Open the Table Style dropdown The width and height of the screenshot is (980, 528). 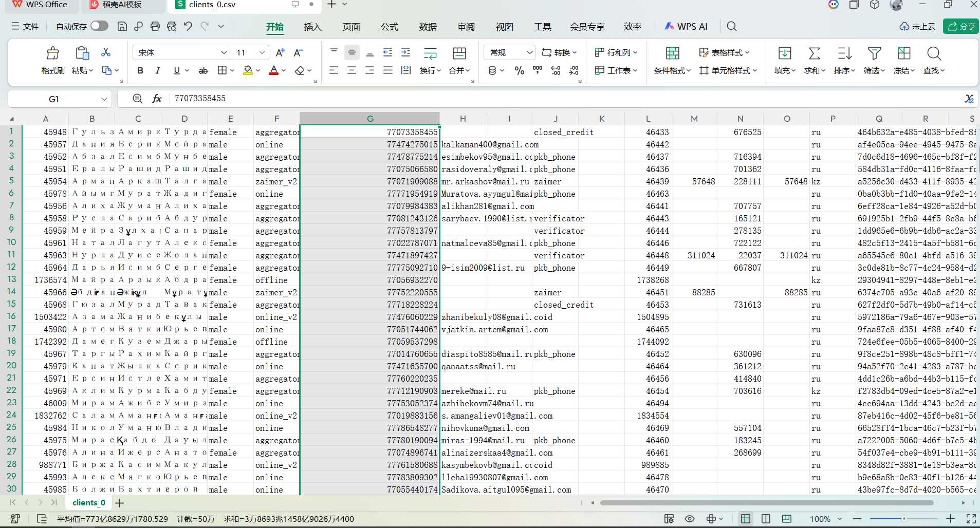pyautogui.click(x=724, y=52)
